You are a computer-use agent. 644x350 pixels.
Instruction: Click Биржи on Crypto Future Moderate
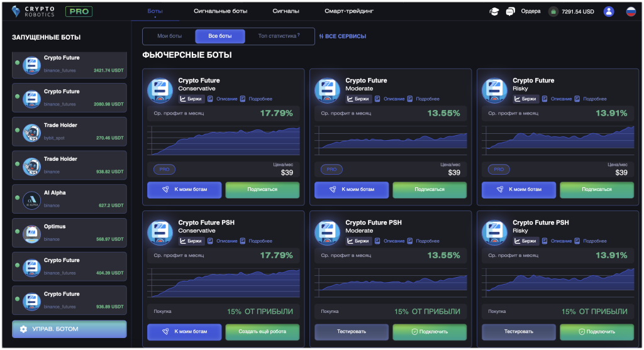point(358,99)
